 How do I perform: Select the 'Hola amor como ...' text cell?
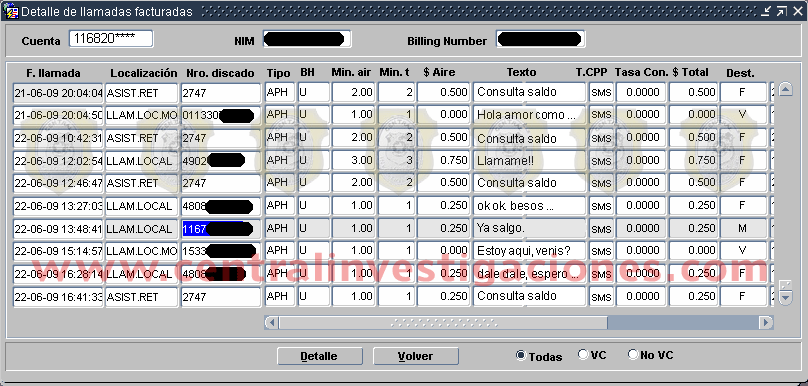(x=530, y=115)
